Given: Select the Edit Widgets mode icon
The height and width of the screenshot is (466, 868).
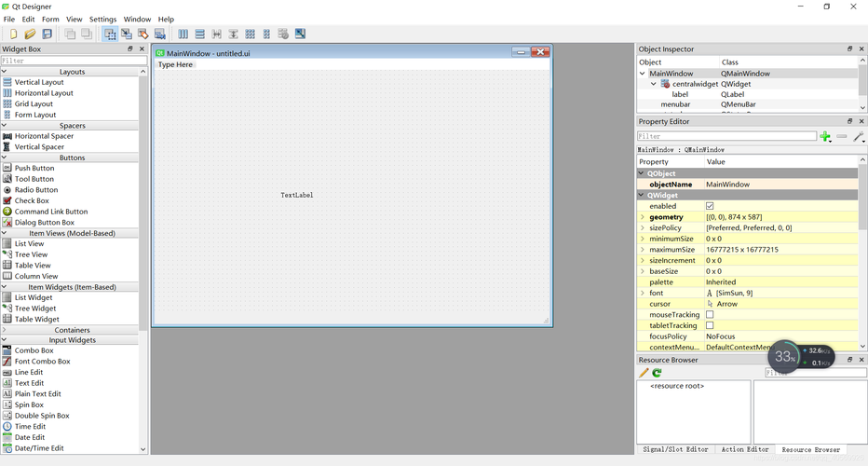Looking at the screenshot, I should (110, 34).
